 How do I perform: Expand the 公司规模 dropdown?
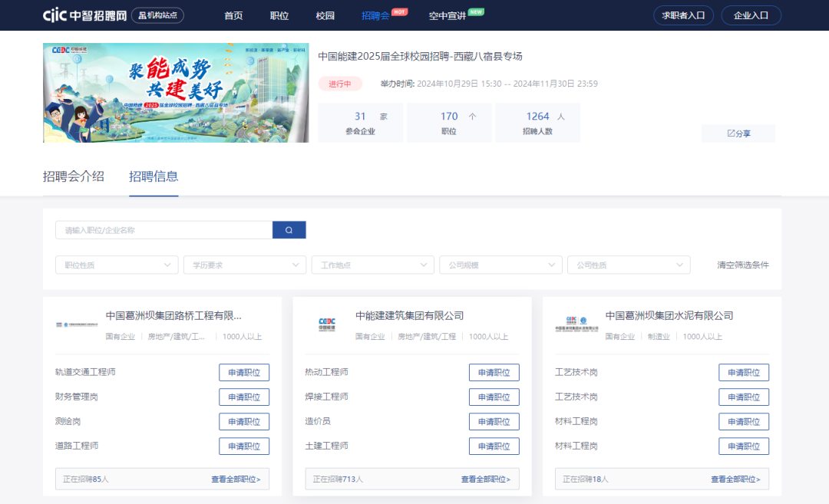coord(500,265)
